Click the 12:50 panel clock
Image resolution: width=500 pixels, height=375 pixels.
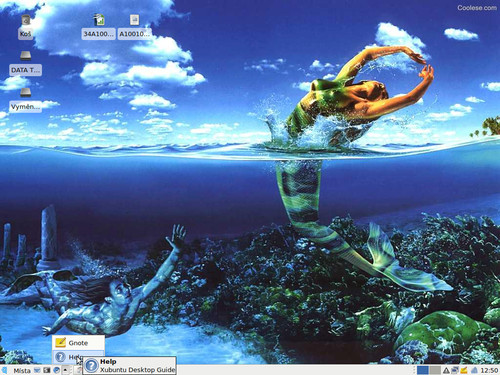coord(489,370)
